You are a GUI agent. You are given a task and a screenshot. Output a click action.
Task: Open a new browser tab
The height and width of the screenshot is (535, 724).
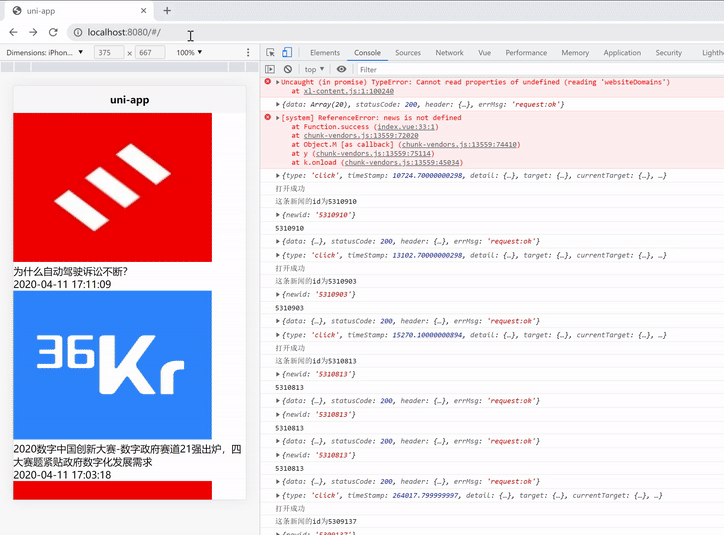(167, 11)
